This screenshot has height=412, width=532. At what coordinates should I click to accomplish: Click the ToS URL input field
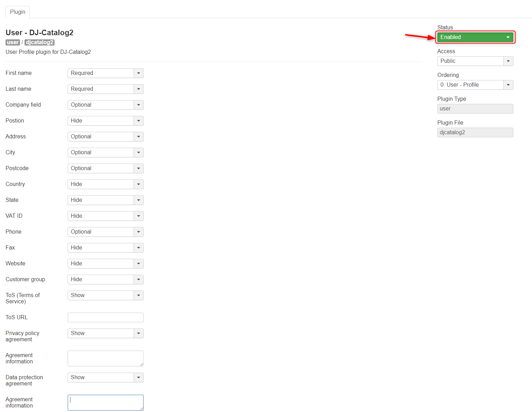tap(106, 317)
